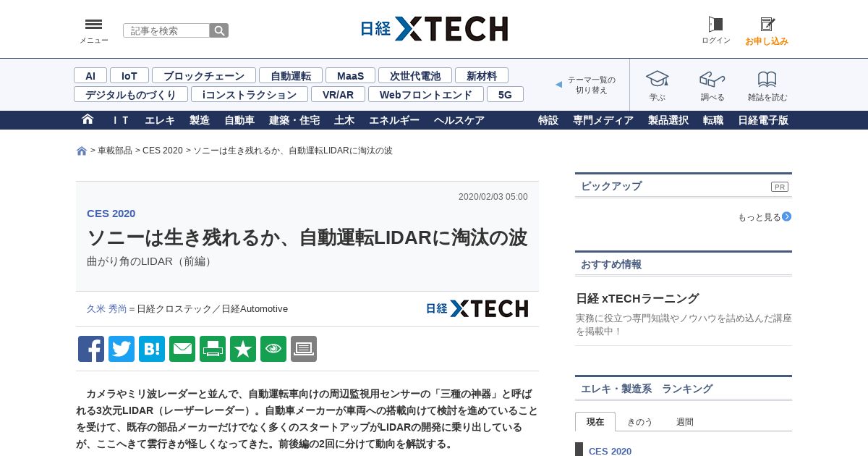Open the 製造 navigation menu
Viewport: 868px width, 456px height.
200,120
